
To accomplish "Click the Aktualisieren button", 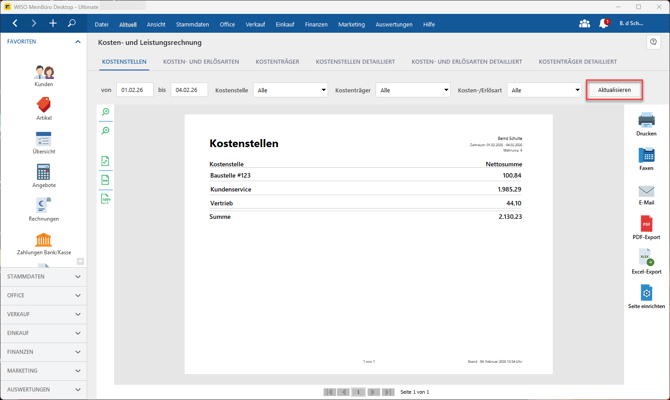I will tap(614, 90).
